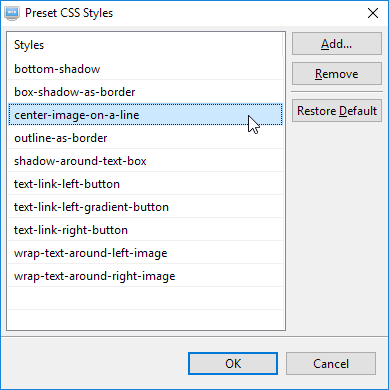Image resolution: width=389 pixels, height=390 pixels.
Task: Select the outline-as-border preset
Action: tap(145, 138)
